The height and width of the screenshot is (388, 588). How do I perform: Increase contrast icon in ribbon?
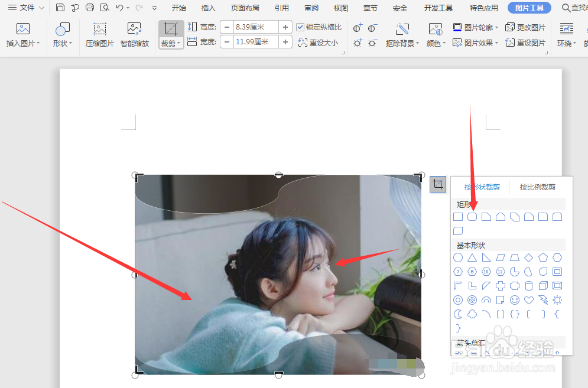click(358, 28)
